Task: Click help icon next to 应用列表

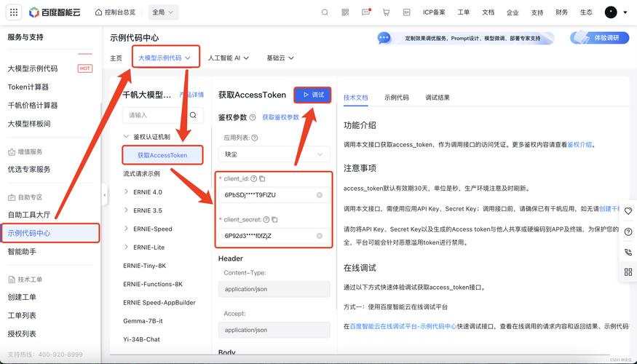Action: 255,138
